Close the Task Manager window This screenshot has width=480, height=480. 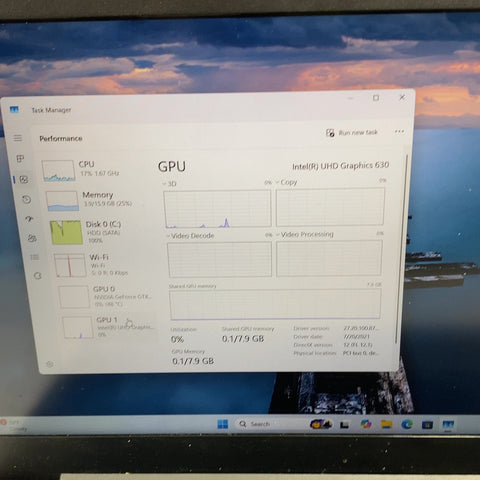402,97
